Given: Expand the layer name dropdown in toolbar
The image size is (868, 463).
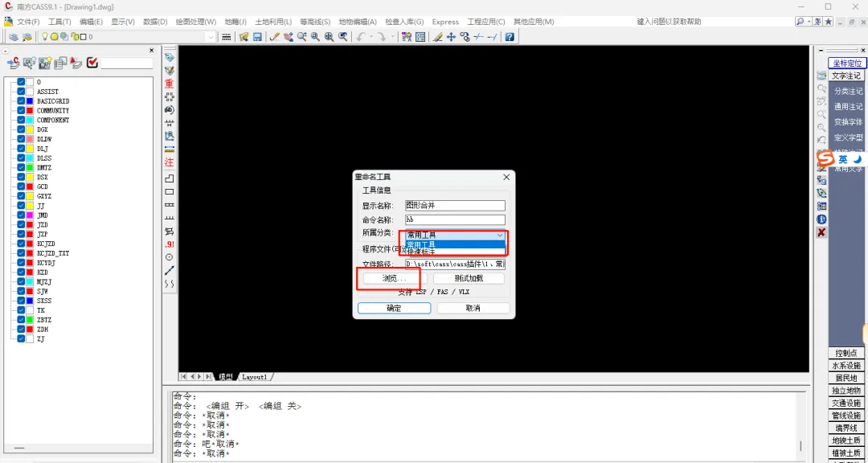Looking at the screenshot, I should tap(211, 37).
